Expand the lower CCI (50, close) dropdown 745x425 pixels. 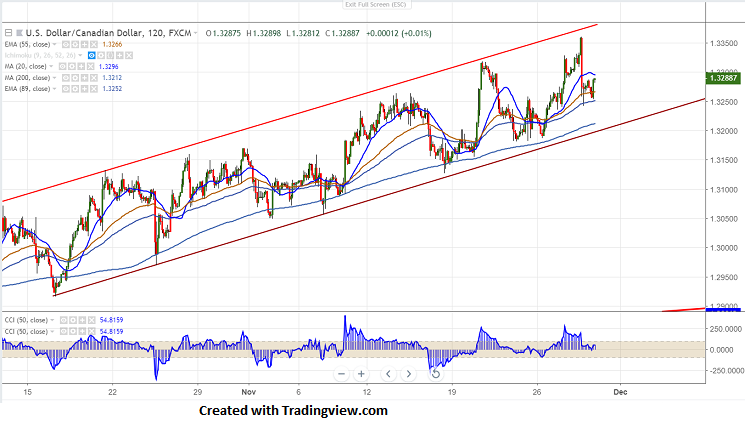[x=52, y=331]
